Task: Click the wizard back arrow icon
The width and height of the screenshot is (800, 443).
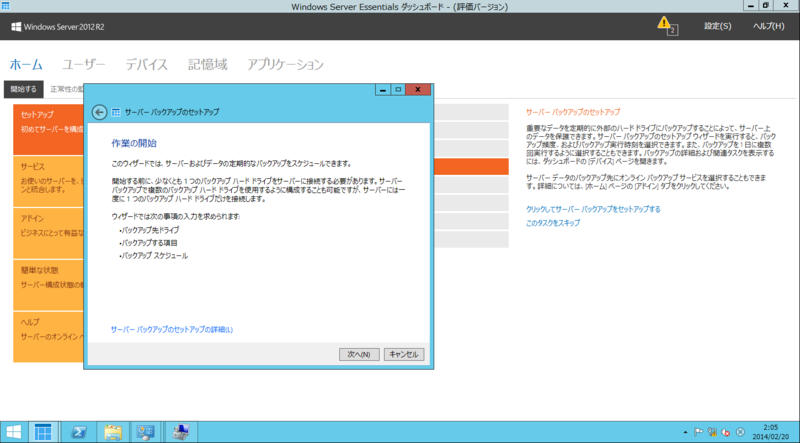Action: [x=99, y=112]
